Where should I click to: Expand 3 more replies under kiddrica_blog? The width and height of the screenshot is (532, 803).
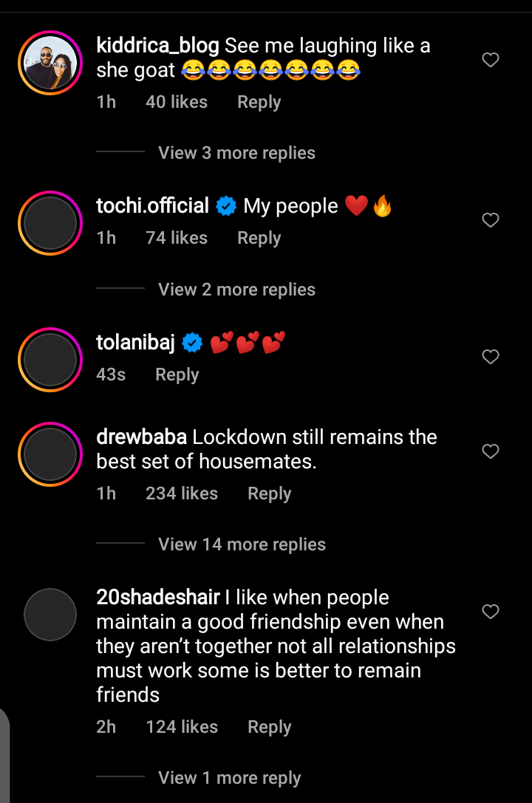pyautogui.click(x=236, y=153)
